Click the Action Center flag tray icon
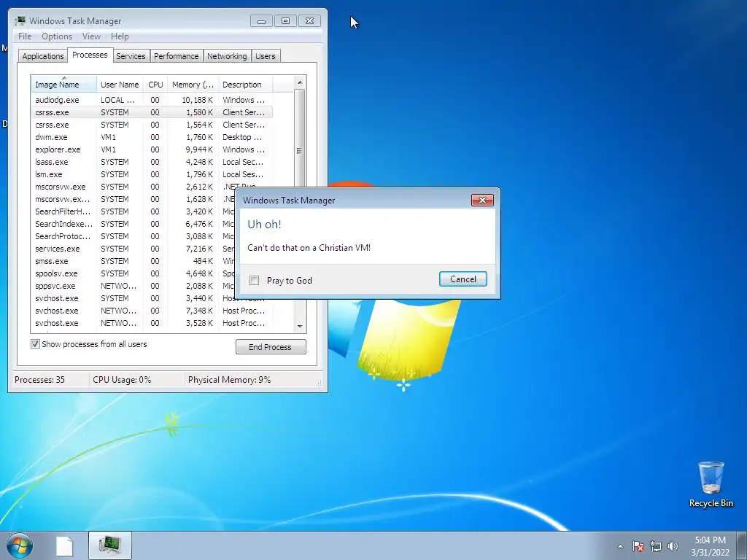 tap(638, 546)
